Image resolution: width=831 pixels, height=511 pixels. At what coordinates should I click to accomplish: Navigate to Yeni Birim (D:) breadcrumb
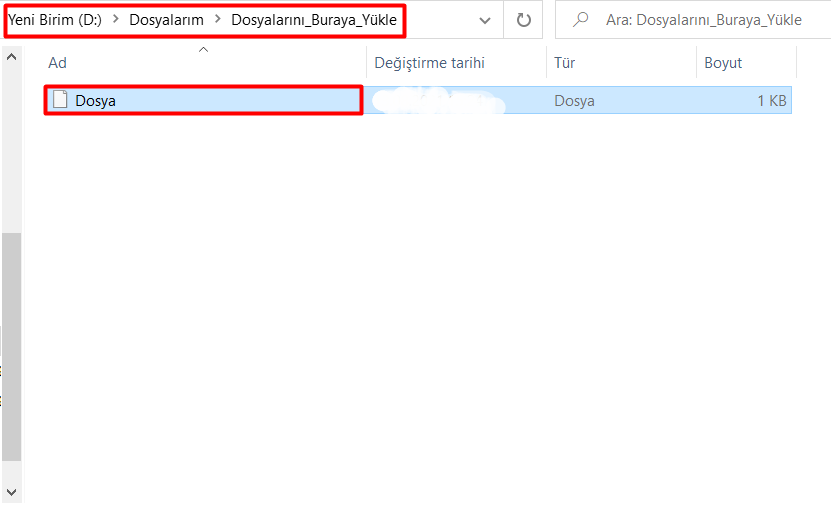point(54,20)
